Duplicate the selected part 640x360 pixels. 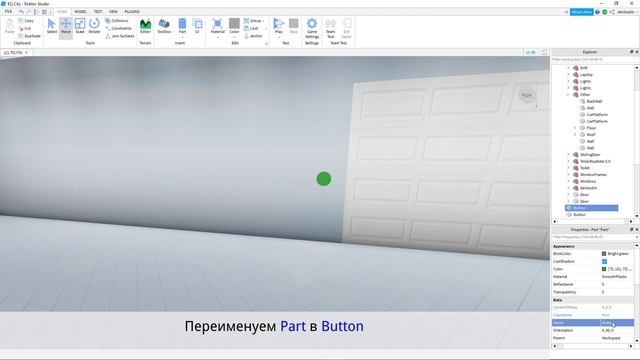click(29, 36)
